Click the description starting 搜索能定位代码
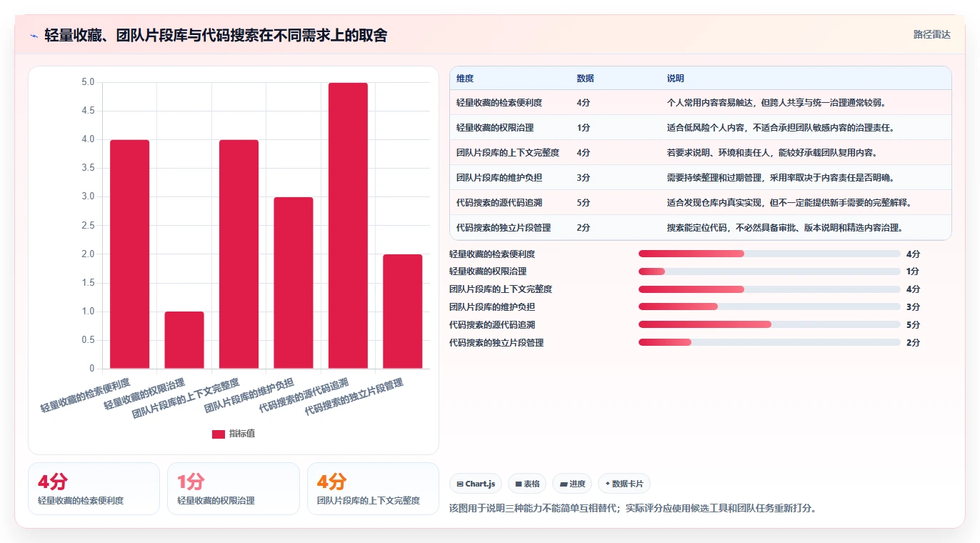The height and width of the screenshot is (543, 980). [x=785, y=228]
